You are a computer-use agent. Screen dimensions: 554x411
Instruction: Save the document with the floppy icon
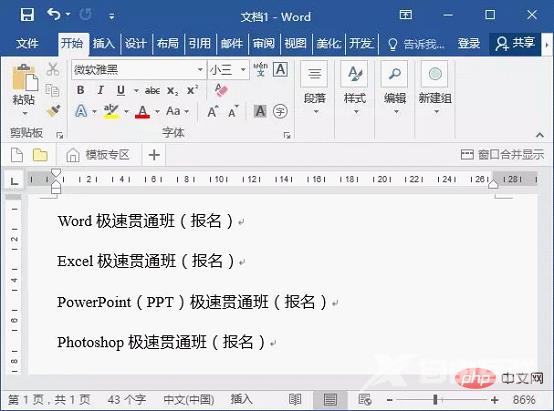pyautogui.click(x=27, y=15)
